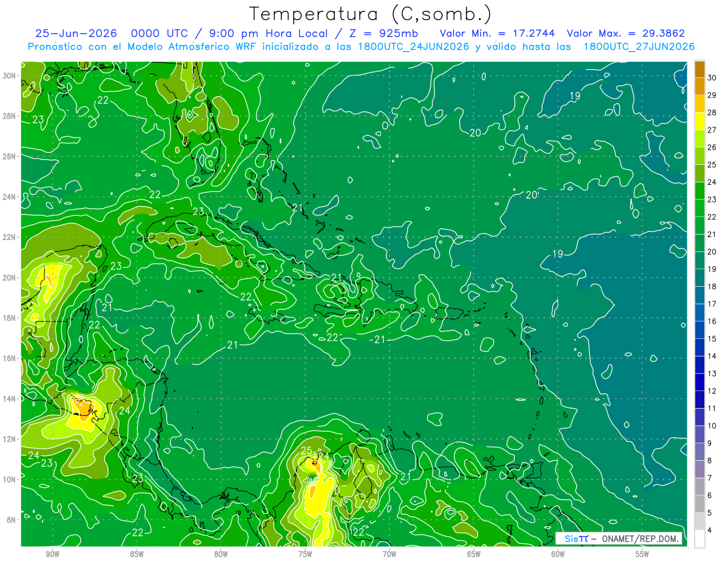The height and width of the screenshot is (562, 728).
Task: Select the valid-until time '1800UTC_27JUN2026'
Action: pyautogui.click(x=639, y=47)
